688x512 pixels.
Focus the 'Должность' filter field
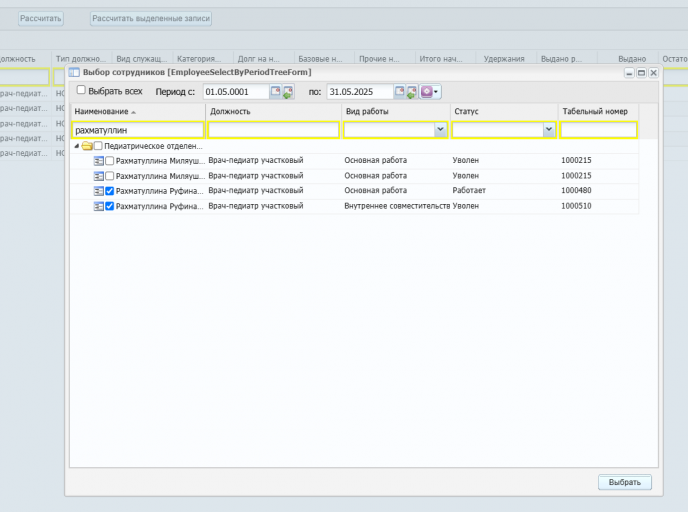(x=273, y=130)
